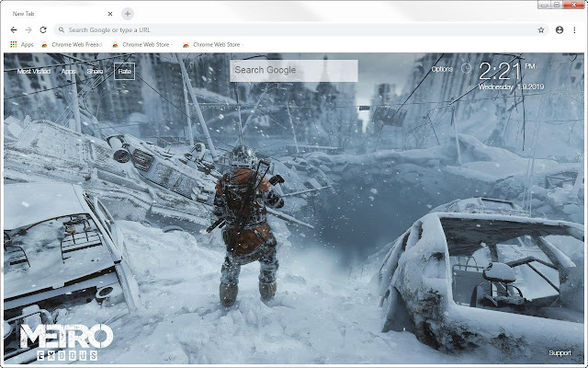588x368 pixels.
Task: Focus the address bar URL field
Action: (x=302, y=29)
